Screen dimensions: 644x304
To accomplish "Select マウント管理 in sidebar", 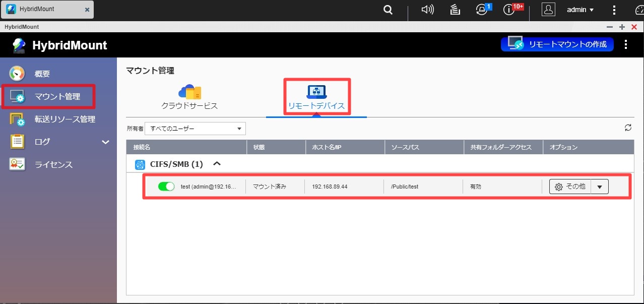I will pos(57,96).
